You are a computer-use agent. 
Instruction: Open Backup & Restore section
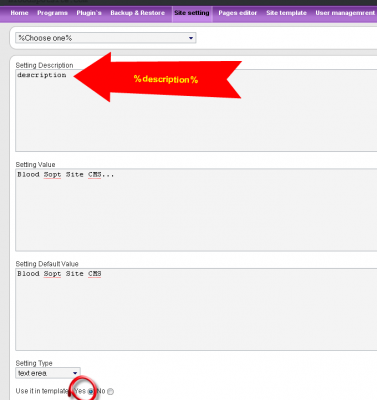pyautogui.click(x=138, y=13)
